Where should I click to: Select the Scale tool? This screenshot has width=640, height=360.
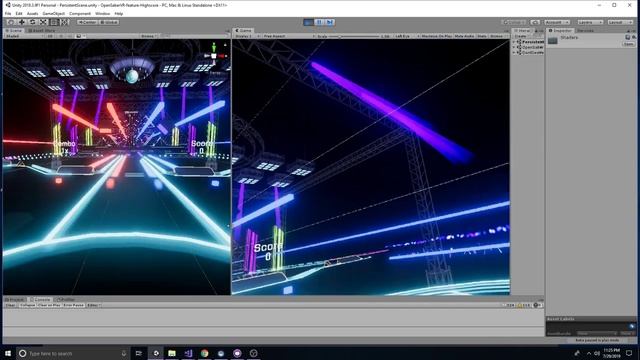(x=43, y=22)
